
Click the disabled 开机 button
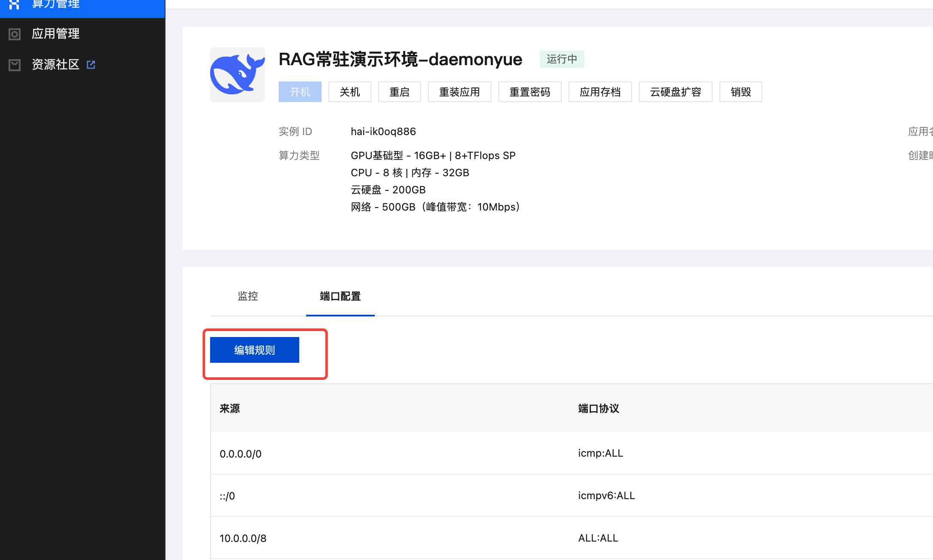click(x=300, y=92)
